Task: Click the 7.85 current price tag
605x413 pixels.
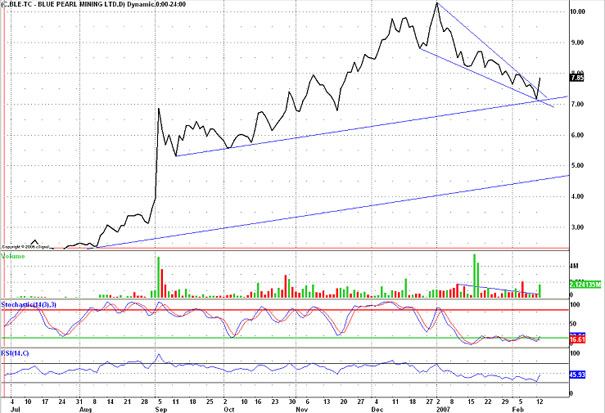Action: point(577,78)
